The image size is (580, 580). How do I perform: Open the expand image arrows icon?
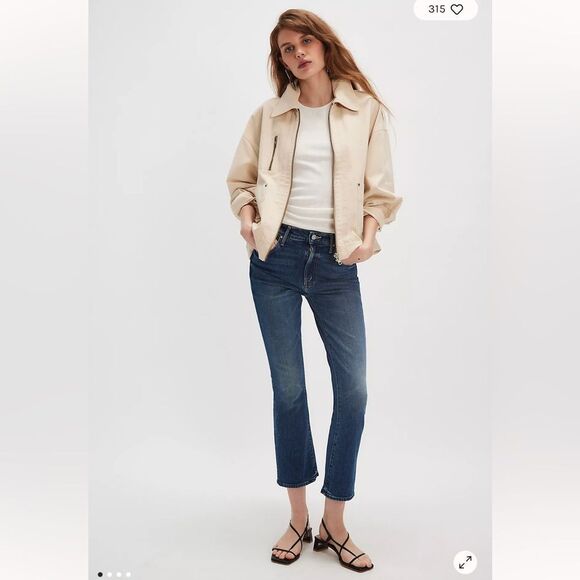coord(465,563)
